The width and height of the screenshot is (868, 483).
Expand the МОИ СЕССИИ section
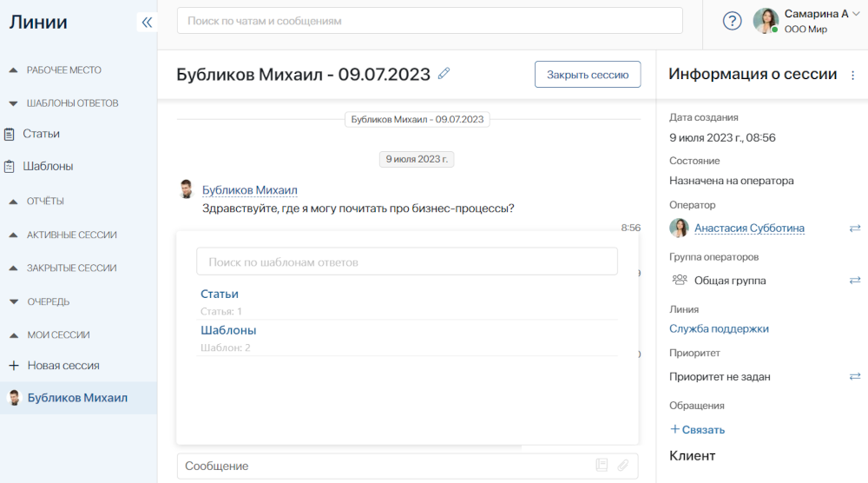13,335
